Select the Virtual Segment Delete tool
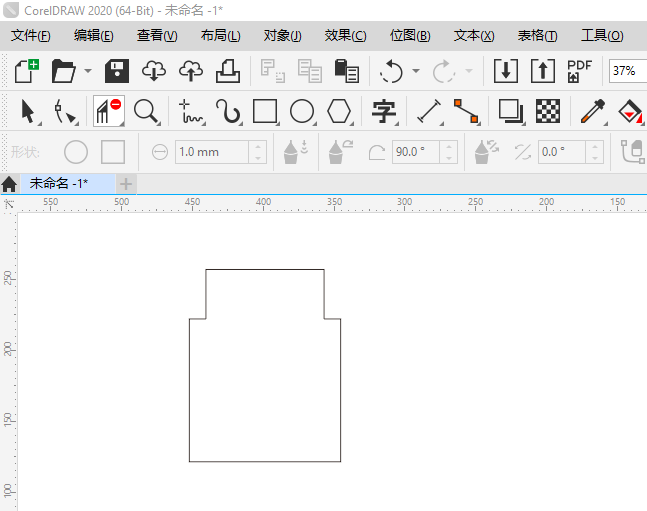The image size is (647, 511). click(109, 111)
